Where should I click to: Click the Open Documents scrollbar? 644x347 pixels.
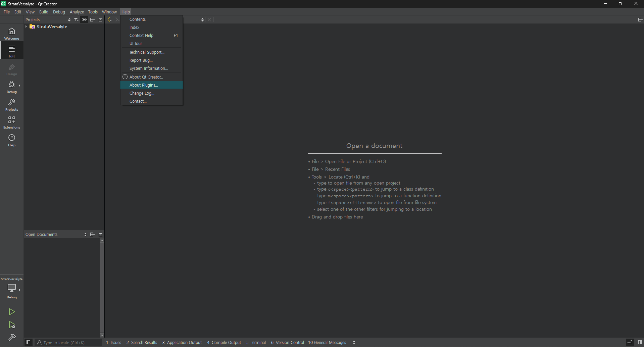(x=102, y=288)
